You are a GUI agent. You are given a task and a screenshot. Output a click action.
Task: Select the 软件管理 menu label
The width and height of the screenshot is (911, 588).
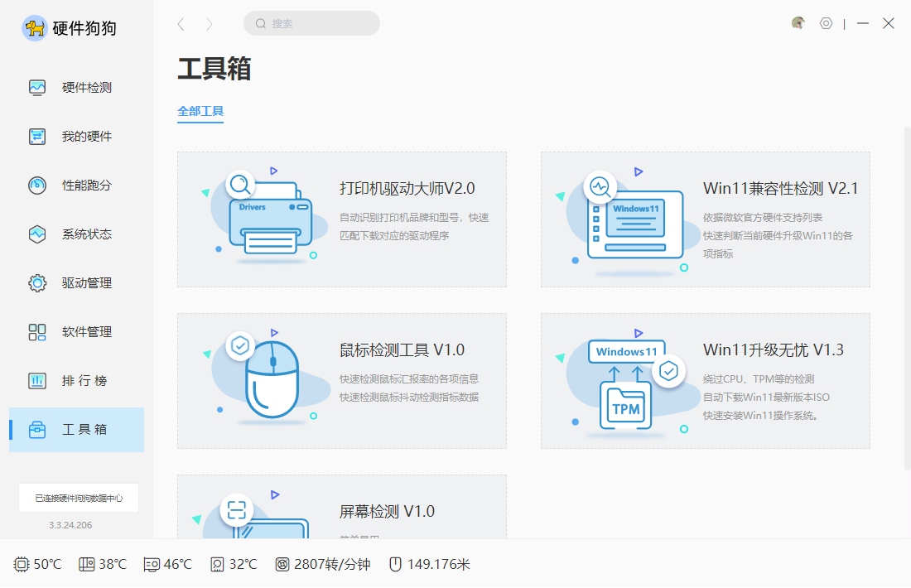[87, 332]
